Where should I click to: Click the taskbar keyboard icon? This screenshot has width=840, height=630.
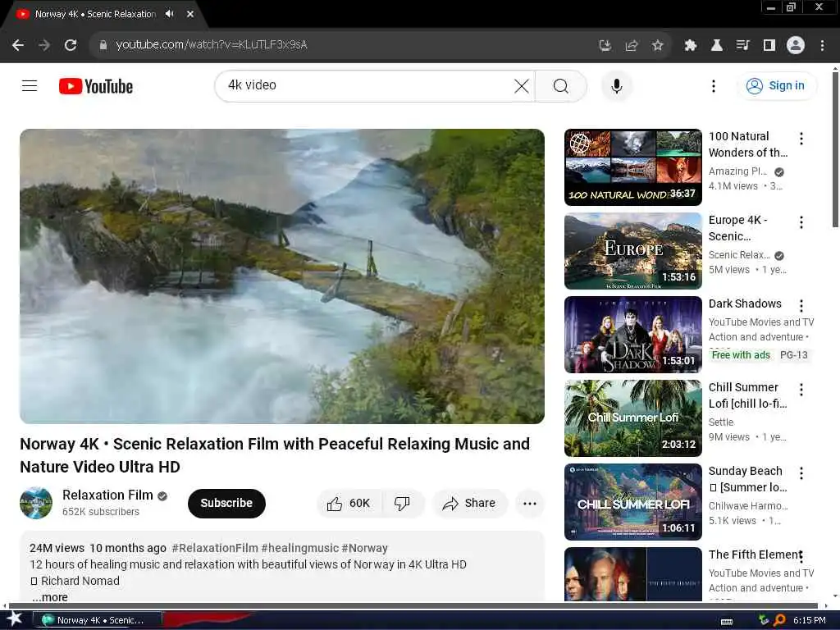click(x=727, y=621)
